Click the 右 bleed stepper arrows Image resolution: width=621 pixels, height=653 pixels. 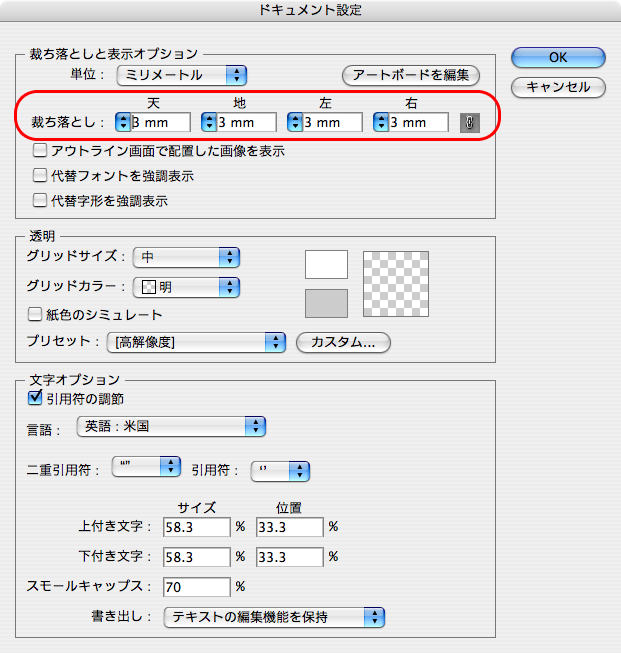point(381,122)
